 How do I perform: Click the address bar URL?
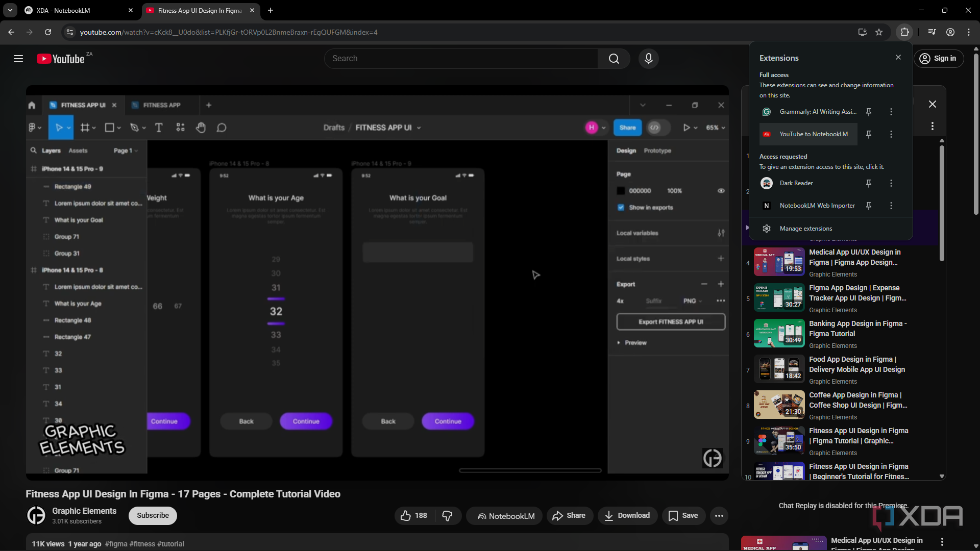(229, 32)
